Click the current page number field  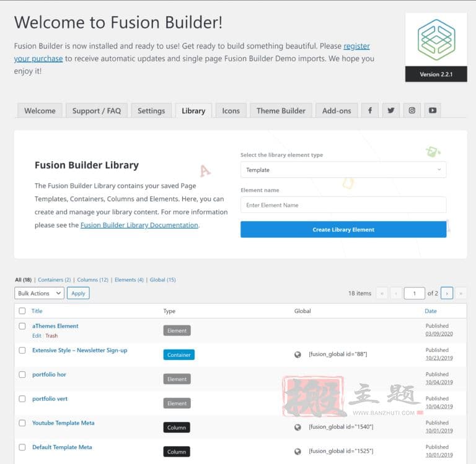click(414, 294)
